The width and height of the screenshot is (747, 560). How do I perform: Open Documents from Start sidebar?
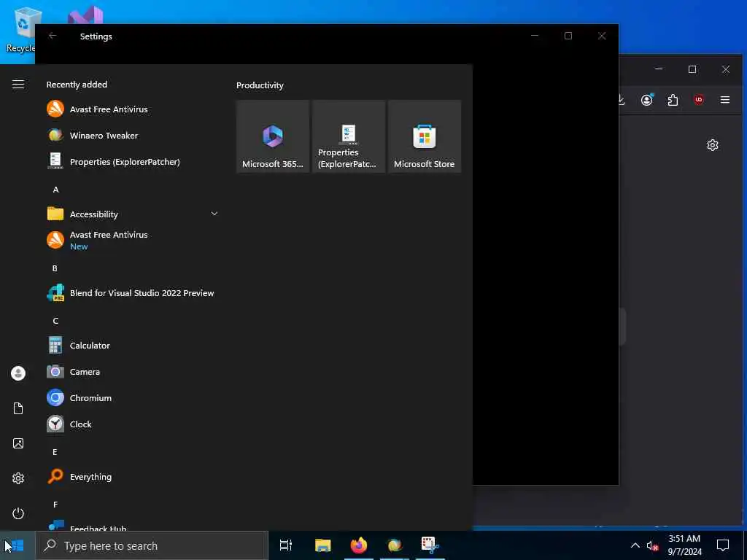click(x=18, y=408)
